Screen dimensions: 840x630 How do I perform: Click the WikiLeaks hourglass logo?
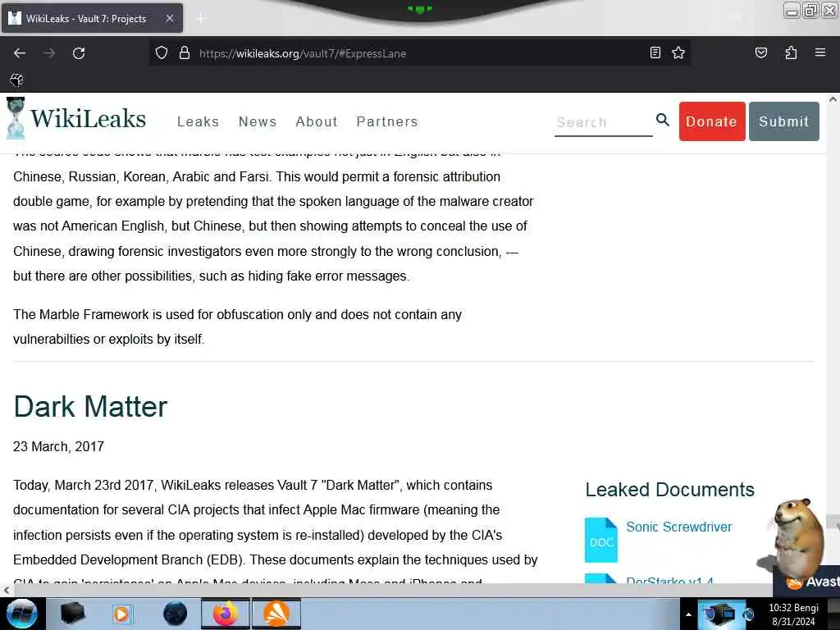[16, 118]
